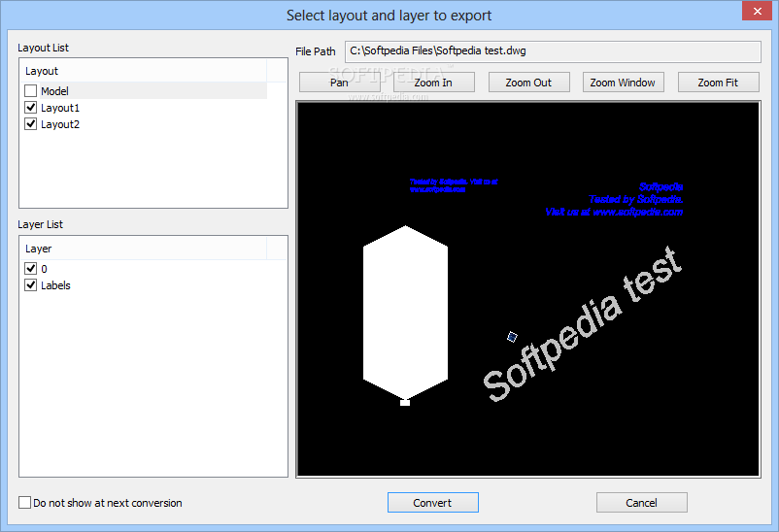The height and width of the screenshot is (532, 779).
Task: Select the Layout1 row text
Action: coord(60,108)
